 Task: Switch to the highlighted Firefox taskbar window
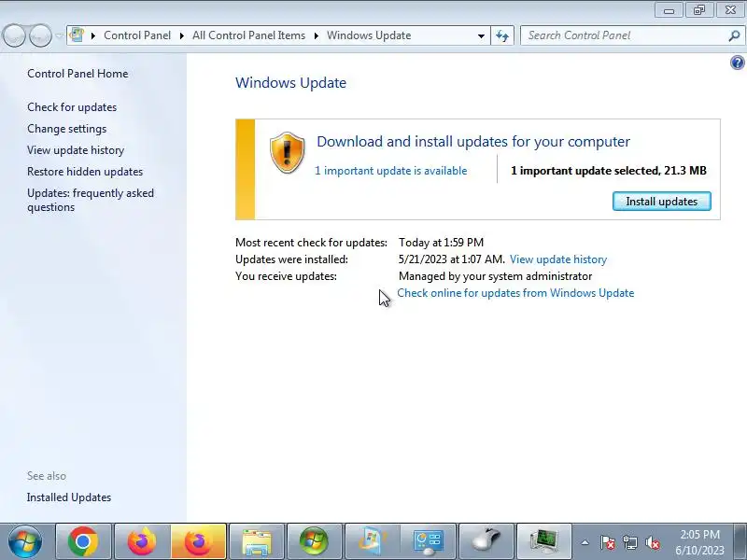click(x=199, y=541)
